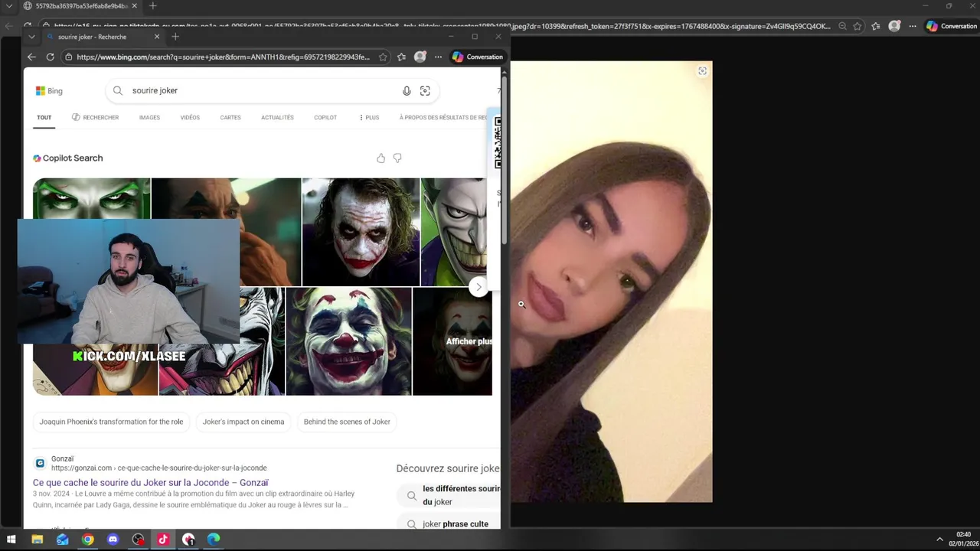Open the three-dot menu in the Bing window
Screen dimensions: 980x551
[438, 57]
